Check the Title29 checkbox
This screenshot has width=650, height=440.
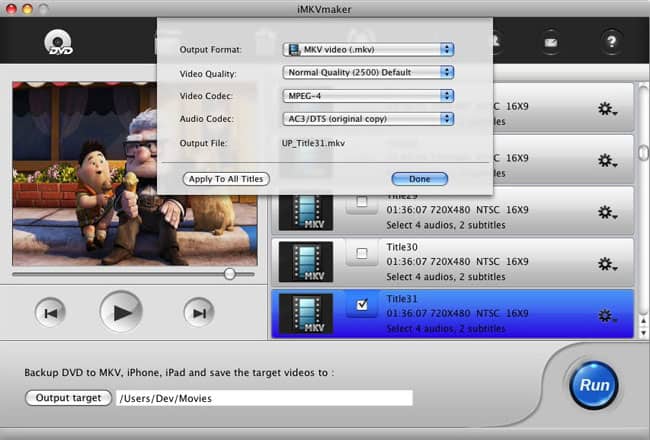(x=362, y=202)
